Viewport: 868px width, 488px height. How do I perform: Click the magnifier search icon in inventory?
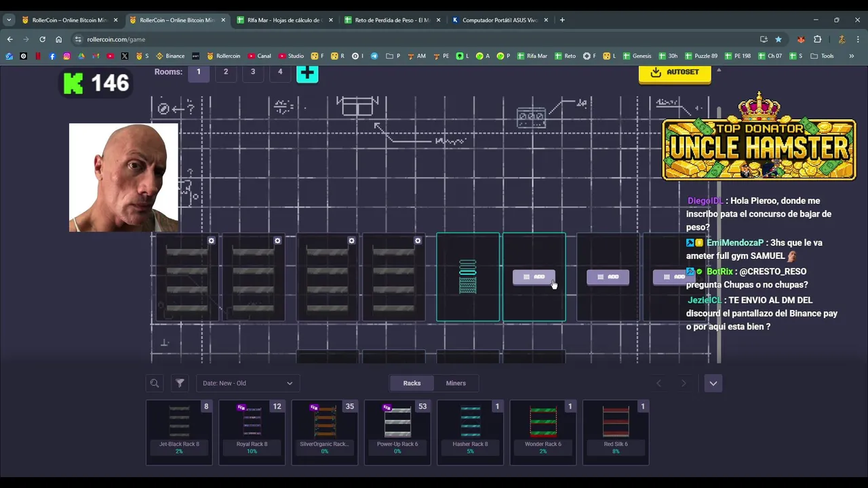pos(155,383)
